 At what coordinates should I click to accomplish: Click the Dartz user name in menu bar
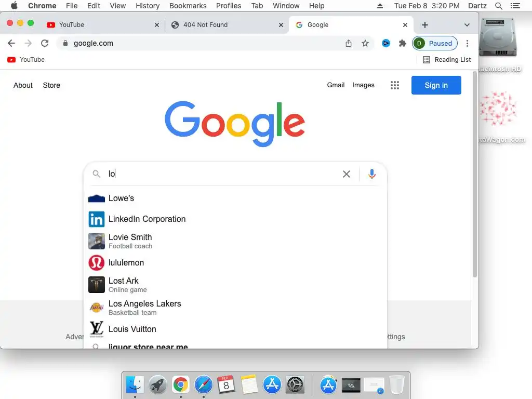pos(477,6)
